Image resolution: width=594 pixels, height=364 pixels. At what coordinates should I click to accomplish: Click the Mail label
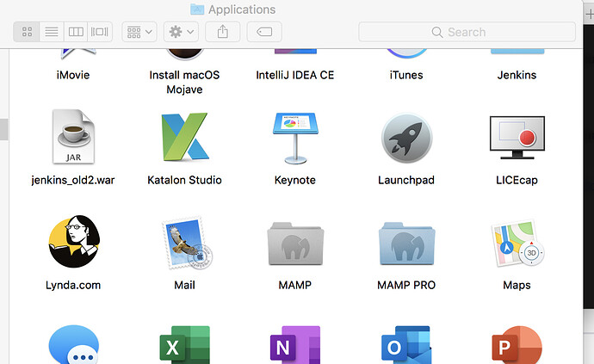[x=184, y=285]
